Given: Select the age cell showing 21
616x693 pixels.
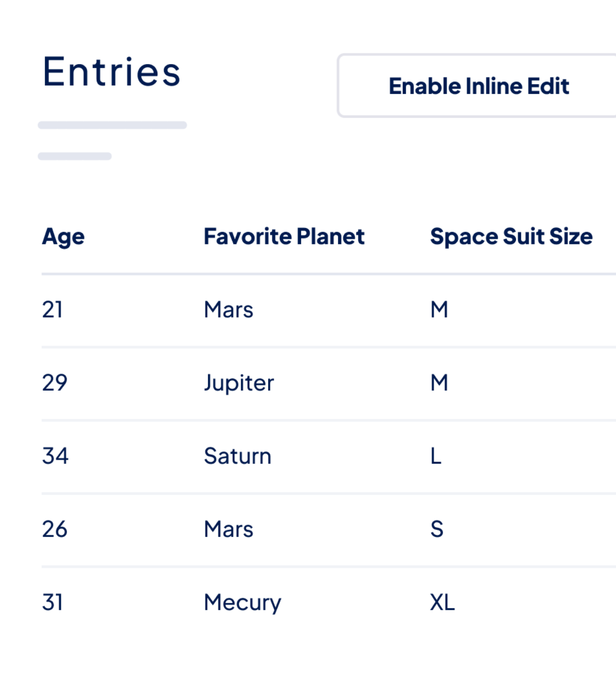Looking at the screenshot, I should point(53,309).
